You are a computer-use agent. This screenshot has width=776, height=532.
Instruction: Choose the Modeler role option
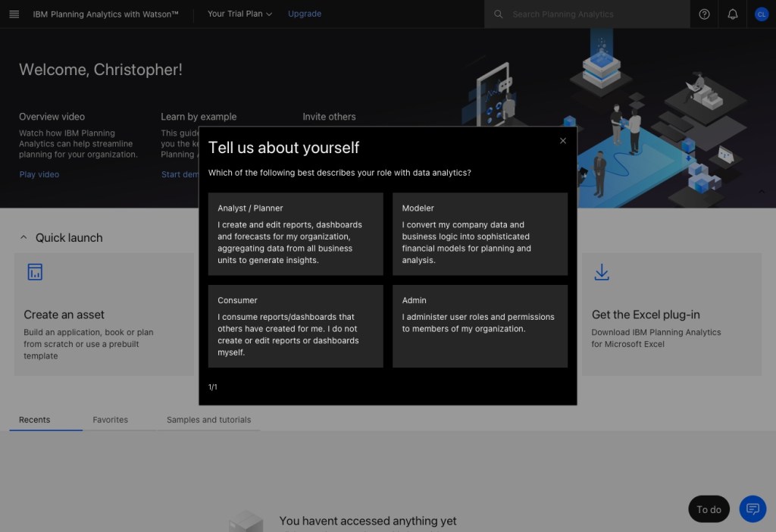[x=480, y=233]
